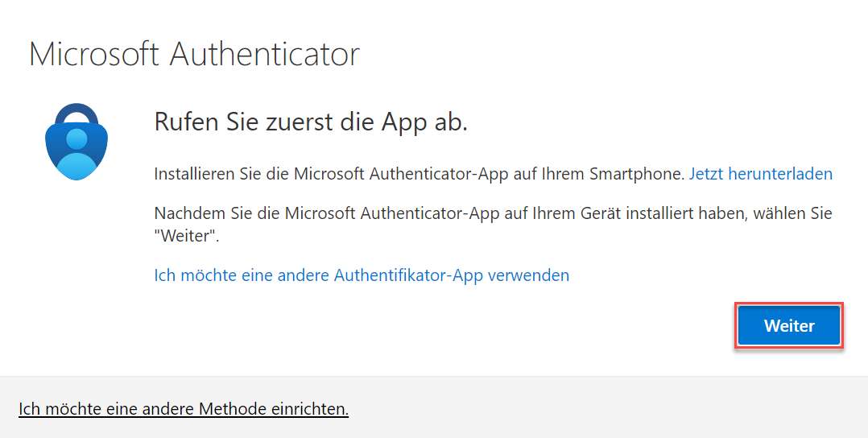Click the blue Weiter button
The width and height of the screenshot is (868, 438).
(789, 325)
